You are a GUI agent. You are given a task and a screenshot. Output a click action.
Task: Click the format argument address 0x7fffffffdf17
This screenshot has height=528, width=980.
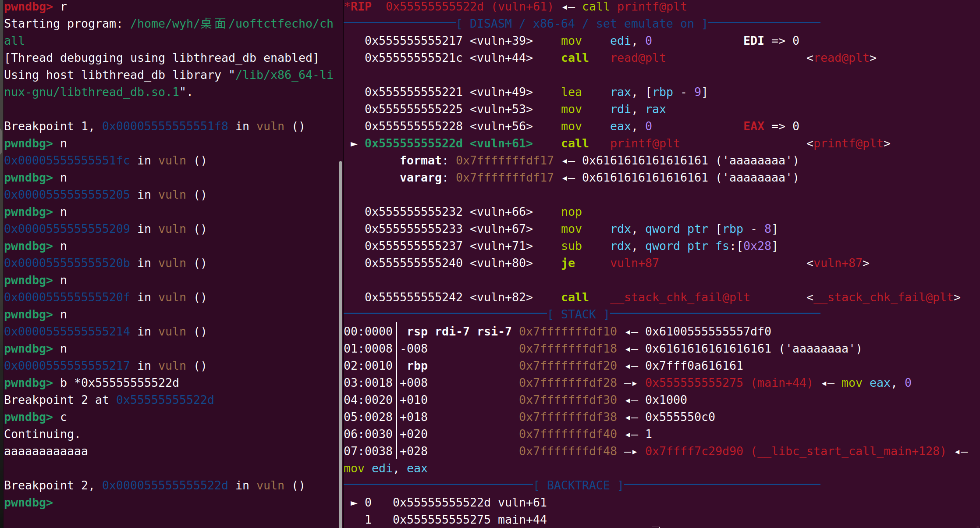pos(504,161)
